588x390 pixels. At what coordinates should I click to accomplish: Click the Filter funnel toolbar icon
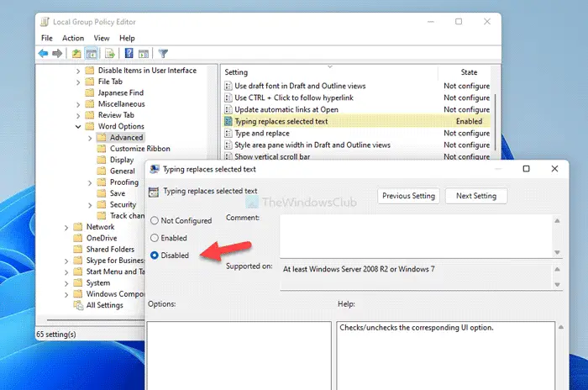pyautogui.click(x=163, y=54)
